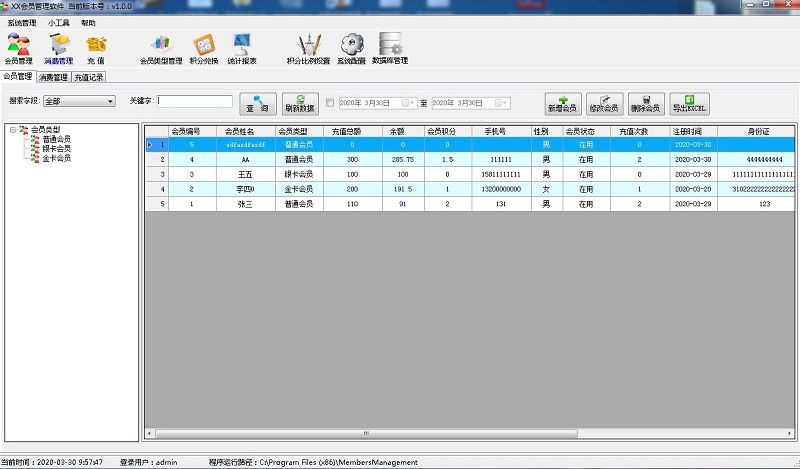Image resolution: width=800 pixels, height=469 pixels.
Task: Click the 系统配置 gear icon
Action: click(x=351, y=47)
